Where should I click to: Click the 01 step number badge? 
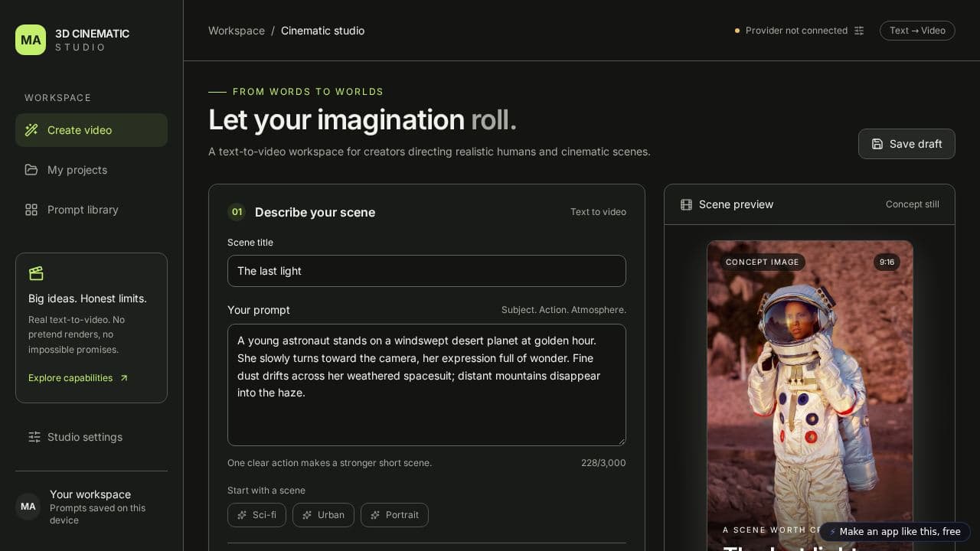(237, 212)
